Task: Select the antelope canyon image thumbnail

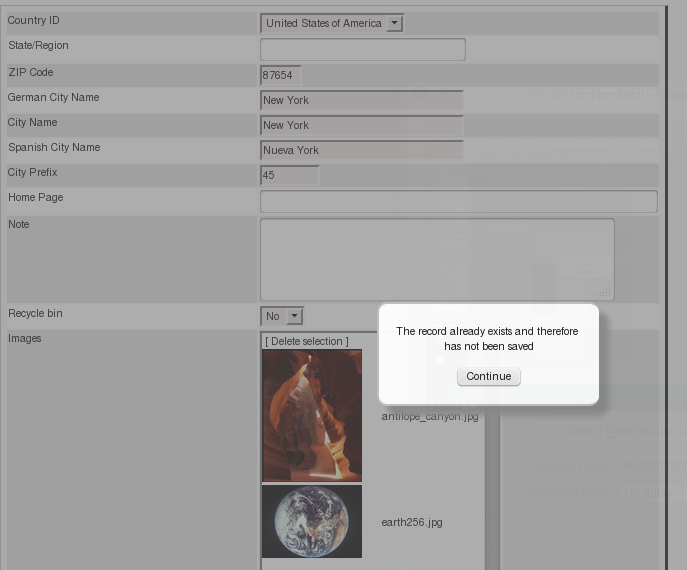Action: pyautogui.click(x=311, y=415)
